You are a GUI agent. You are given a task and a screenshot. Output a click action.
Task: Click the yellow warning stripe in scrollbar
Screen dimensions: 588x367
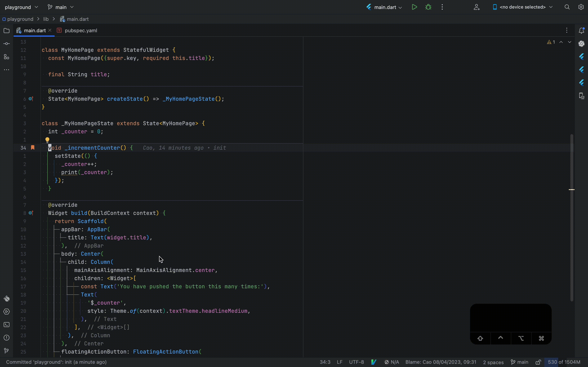pos(571,190)
